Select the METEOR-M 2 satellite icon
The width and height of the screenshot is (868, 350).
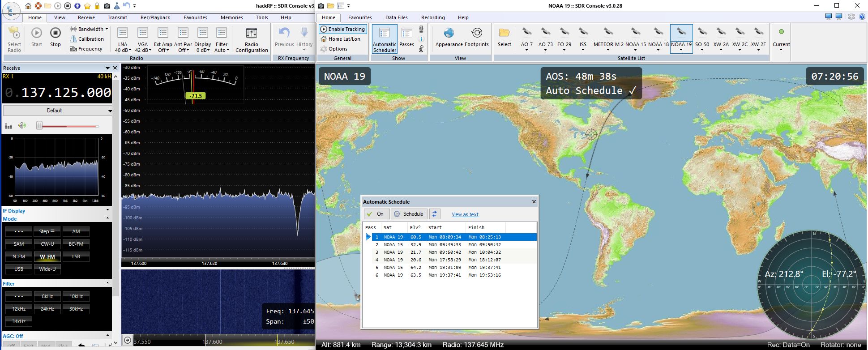tap(608, 33)
